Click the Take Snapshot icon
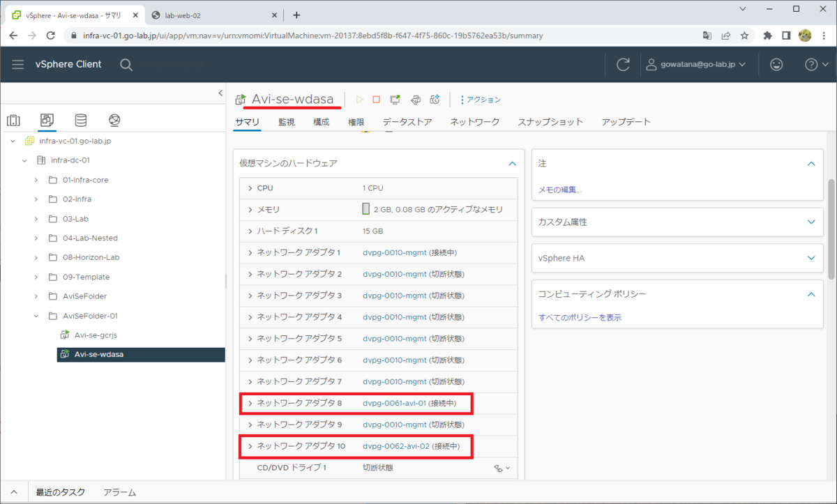The width and height of the screenshot is (837, 504). click(x=435, y=100)
